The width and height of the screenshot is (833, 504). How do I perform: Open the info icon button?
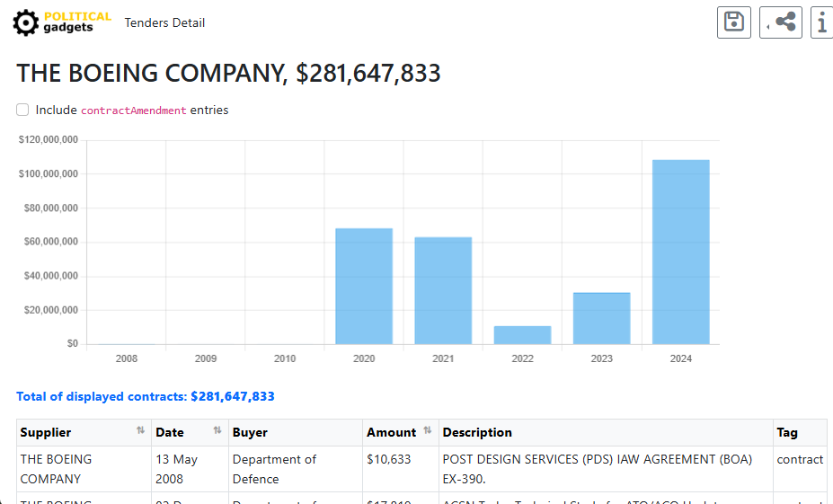(x=822, y=22)
